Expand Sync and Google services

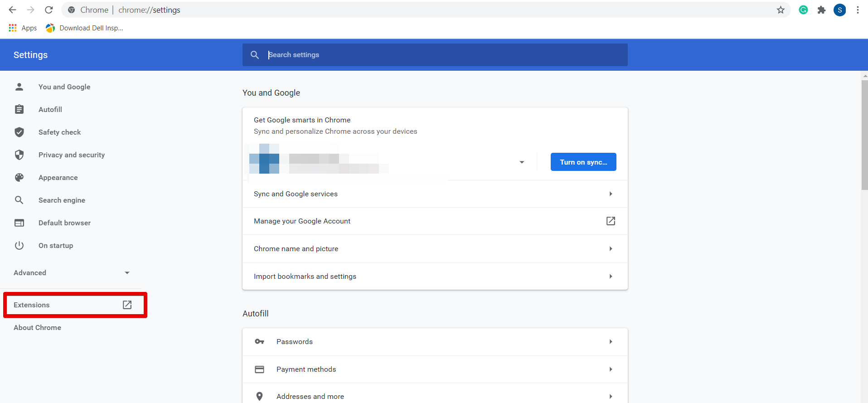pos(435,194)
